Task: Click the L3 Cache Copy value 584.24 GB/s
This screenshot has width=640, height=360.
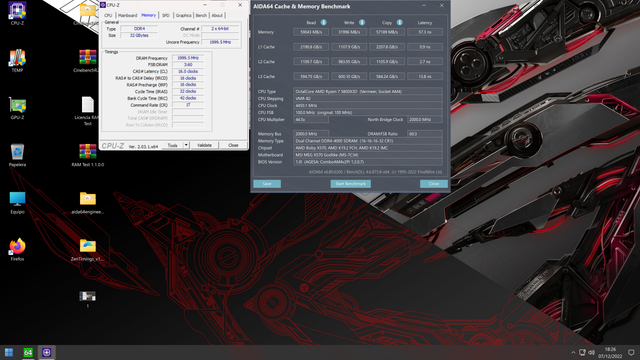Action: point(387,76)
